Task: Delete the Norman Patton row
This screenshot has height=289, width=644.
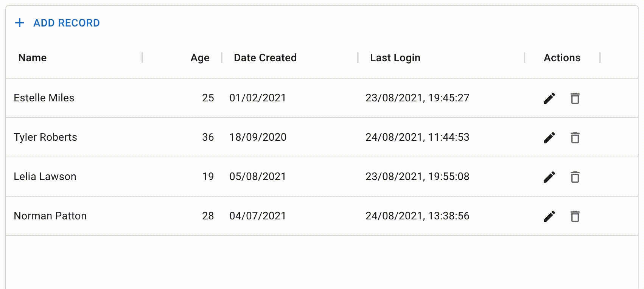Action: click(575, 216)
